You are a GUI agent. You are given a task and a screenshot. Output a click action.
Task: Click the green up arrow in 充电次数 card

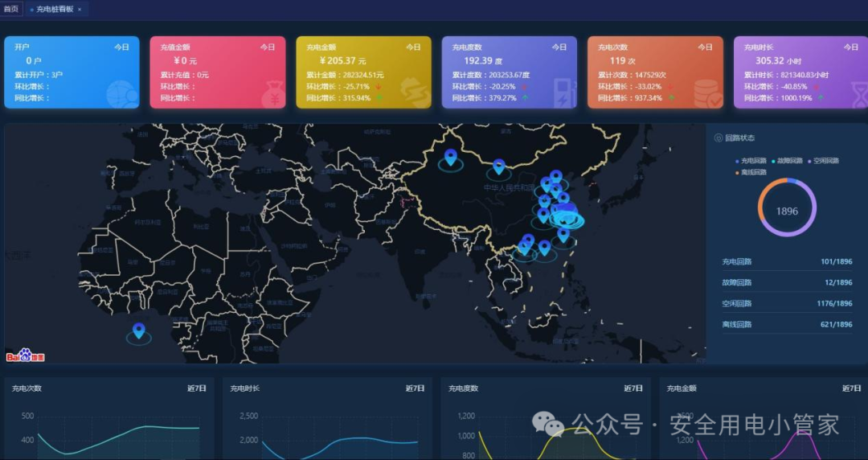pos(671,98)
